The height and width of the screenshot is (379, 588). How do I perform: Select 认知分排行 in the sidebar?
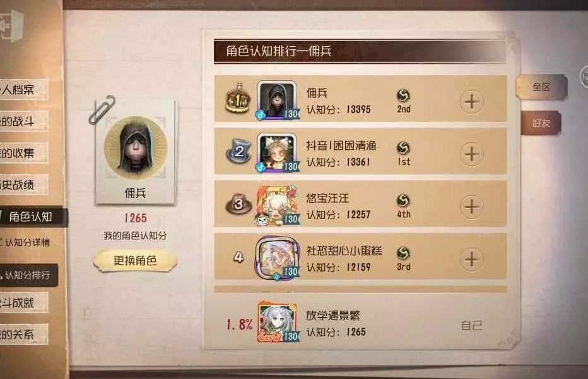pyautogui.click(x=28, y=275)
